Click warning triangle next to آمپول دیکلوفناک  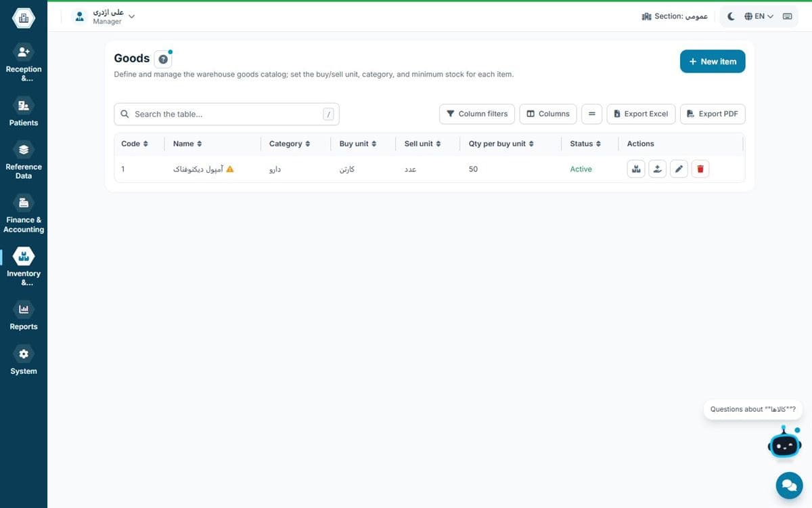click(230, 169)
